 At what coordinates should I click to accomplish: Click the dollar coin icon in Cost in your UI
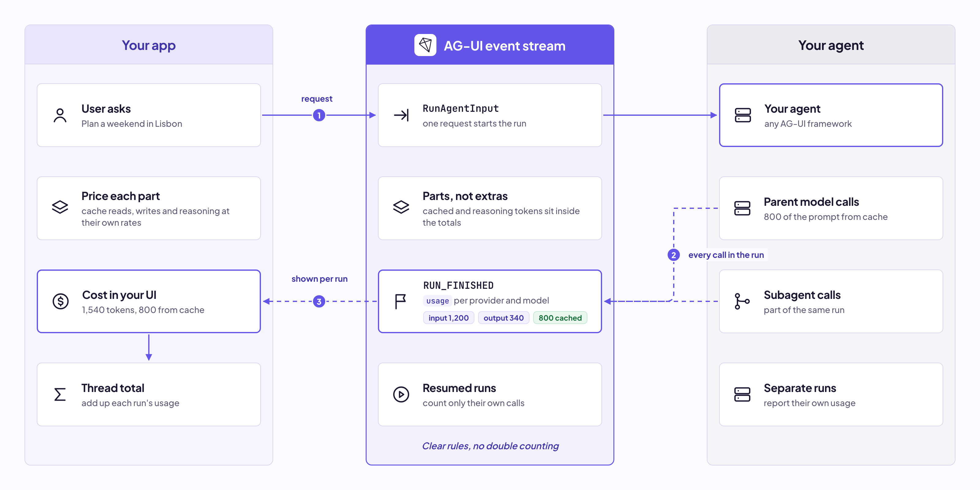tap(61, 301)
